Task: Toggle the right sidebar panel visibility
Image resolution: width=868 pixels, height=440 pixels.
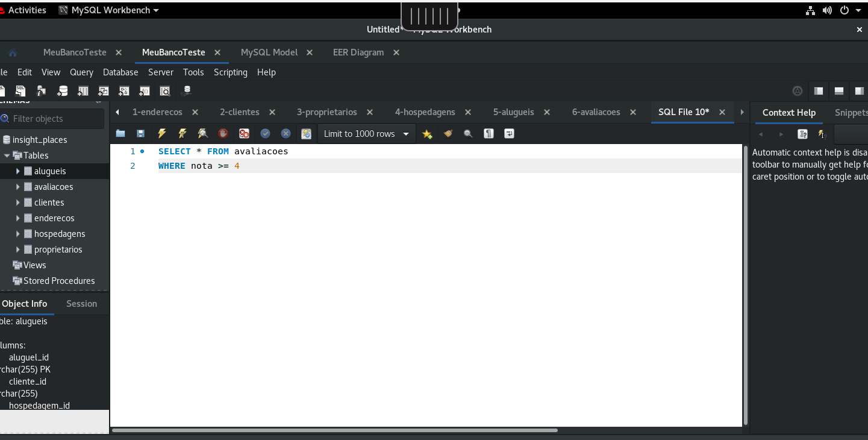Action: click(x=860, y=91)
